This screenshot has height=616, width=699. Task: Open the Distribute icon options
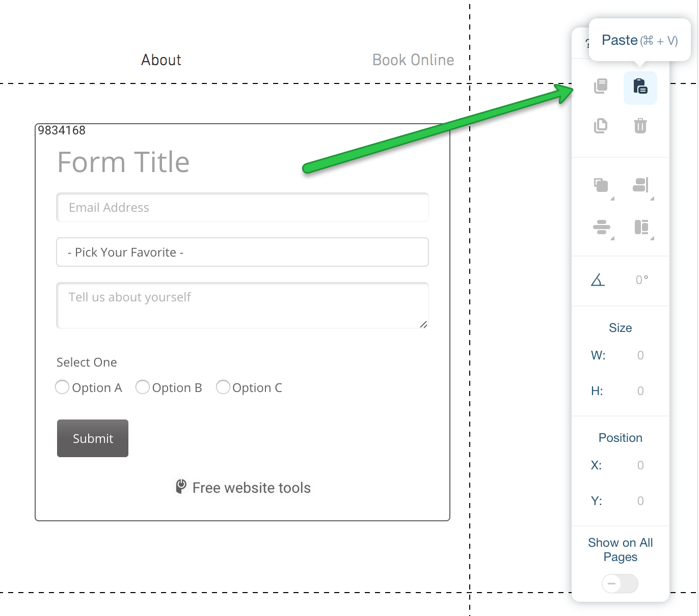click(602, 227)
